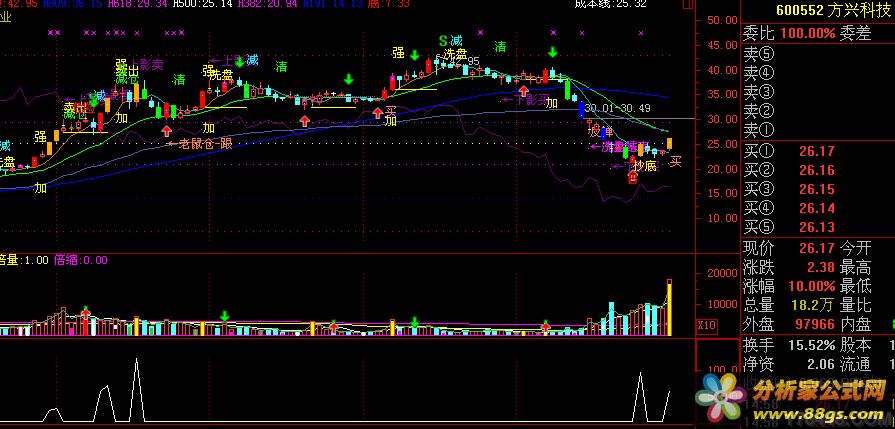Click bid price 26.14 in 买④ row

click(x=817, y=208)
